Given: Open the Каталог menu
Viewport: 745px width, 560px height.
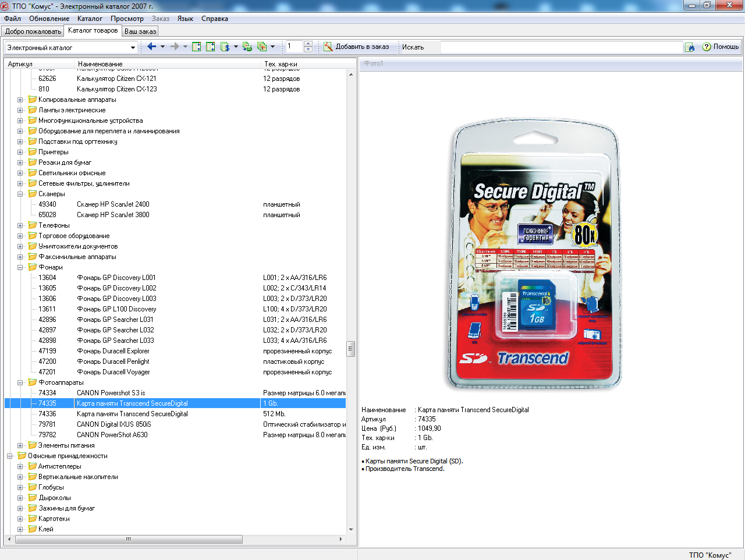Looking at the screenshot, I should [90, 19].
